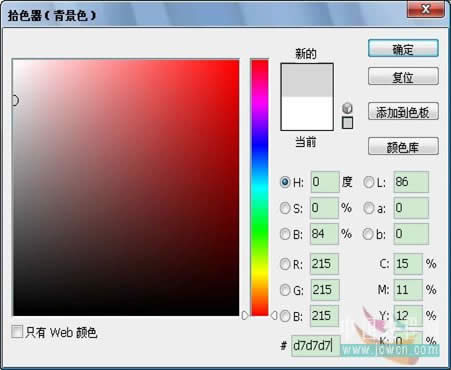Select the Lab L radio button
The image size is (451, 370).
368,182
